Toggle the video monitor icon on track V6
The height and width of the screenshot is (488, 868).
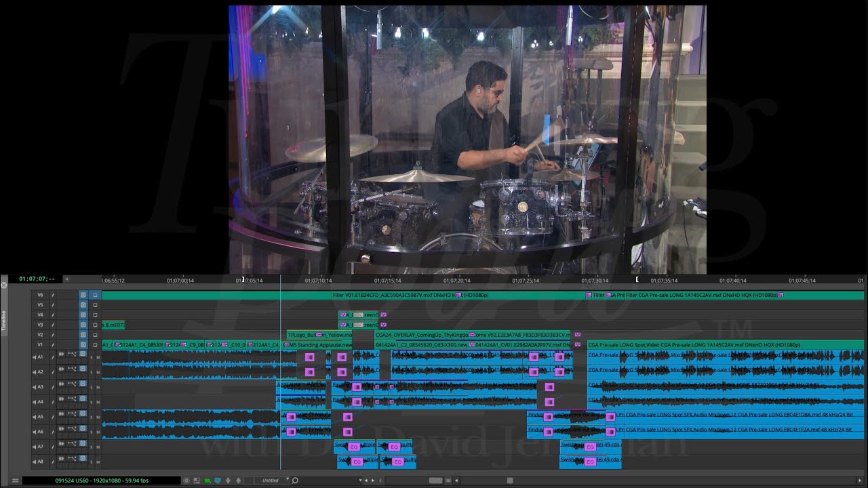click(x=95, y=295)
